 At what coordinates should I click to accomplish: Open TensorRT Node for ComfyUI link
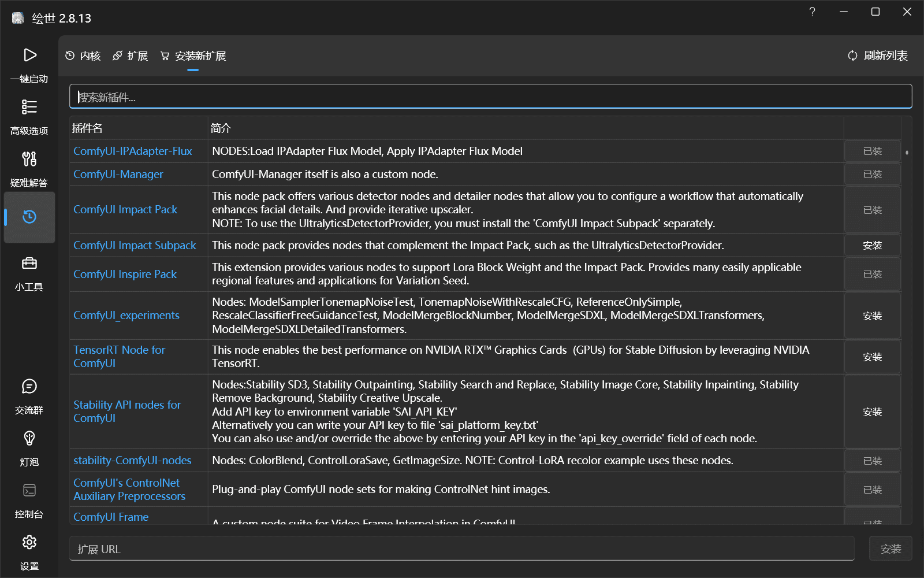coord(119,356)
